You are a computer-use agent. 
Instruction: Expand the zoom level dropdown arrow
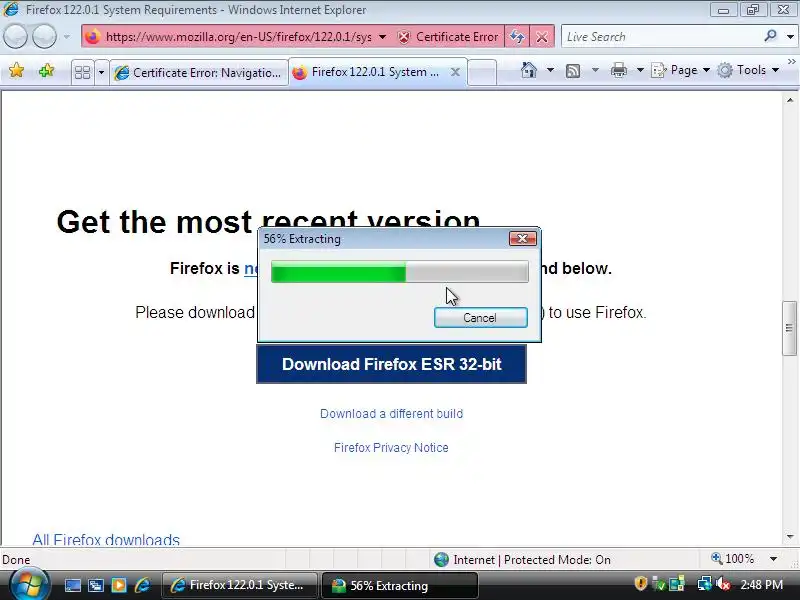pyautogui.click(x=773, y=559)
